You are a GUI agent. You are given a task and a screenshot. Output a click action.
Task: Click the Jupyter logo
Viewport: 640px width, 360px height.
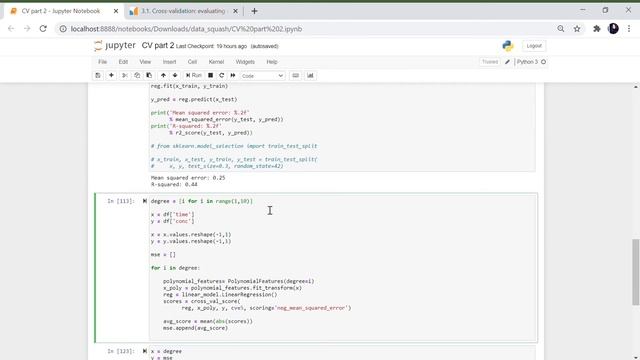[115, 45]
